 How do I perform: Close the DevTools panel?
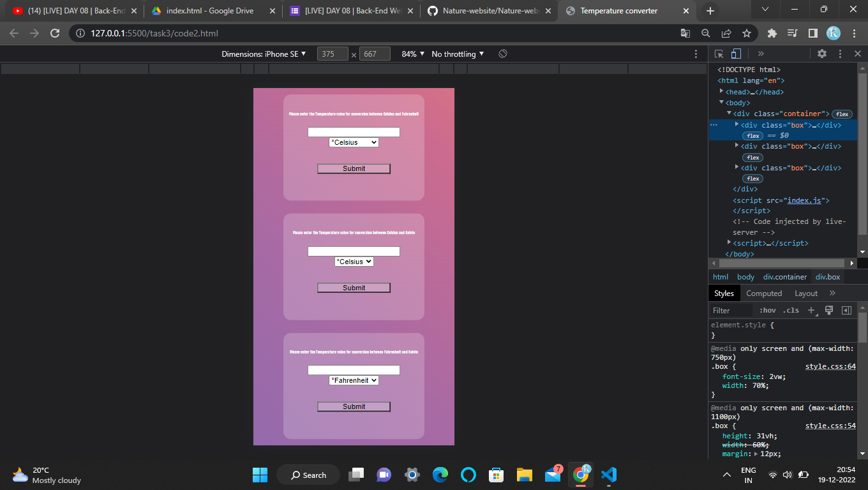(x=858, y=54)
